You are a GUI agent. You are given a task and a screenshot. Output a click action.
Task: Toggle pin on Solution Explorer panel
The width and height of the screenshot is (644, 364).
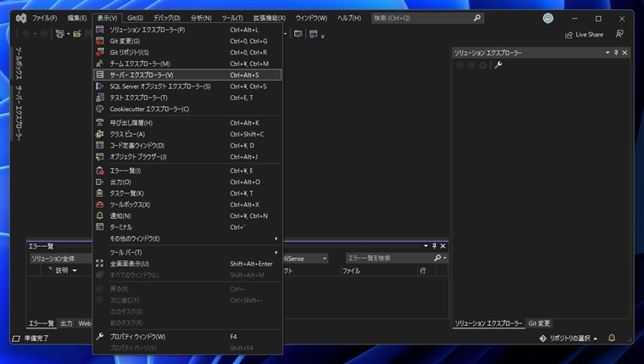point(616,53)
